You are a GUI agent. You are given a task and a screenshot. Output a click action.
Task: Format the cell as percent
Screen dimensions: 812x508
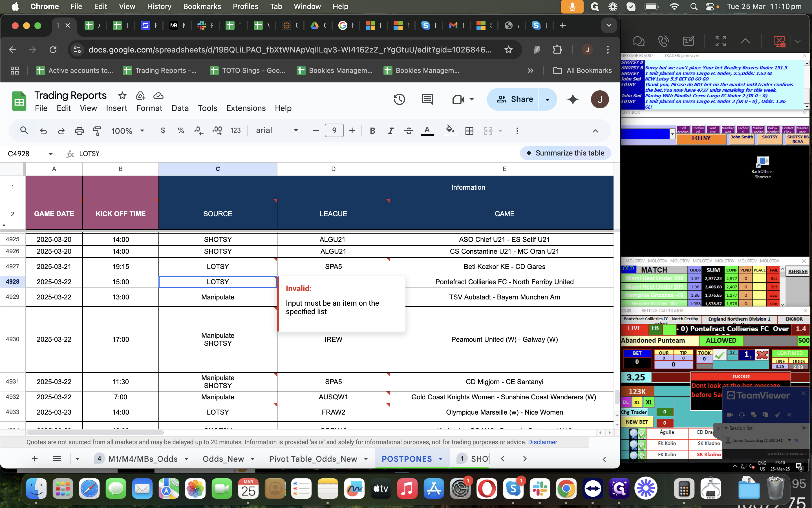click(181, 130)
